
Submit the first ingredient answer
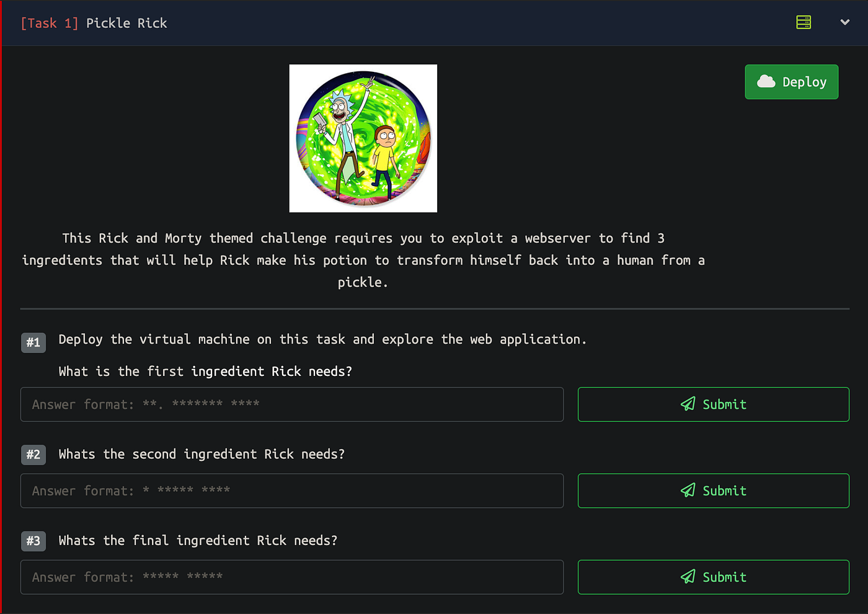(713, 404)
